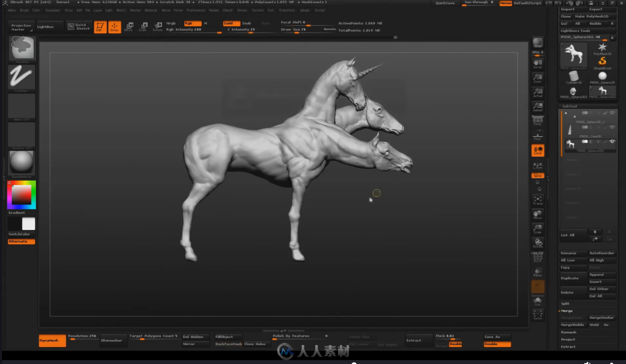Select the PM3D_Cone3D subtool
626x364 pixels.
[589, 131]
